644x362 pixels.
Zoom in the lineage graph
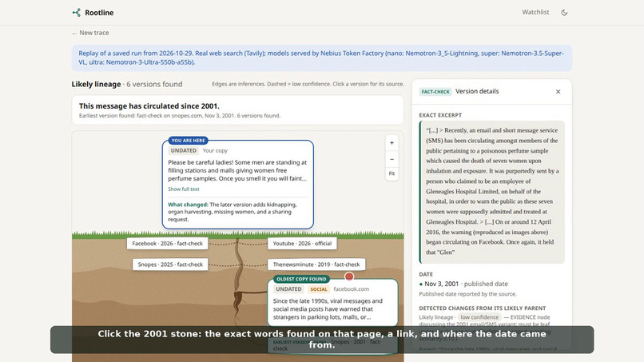tap(392, 143)
